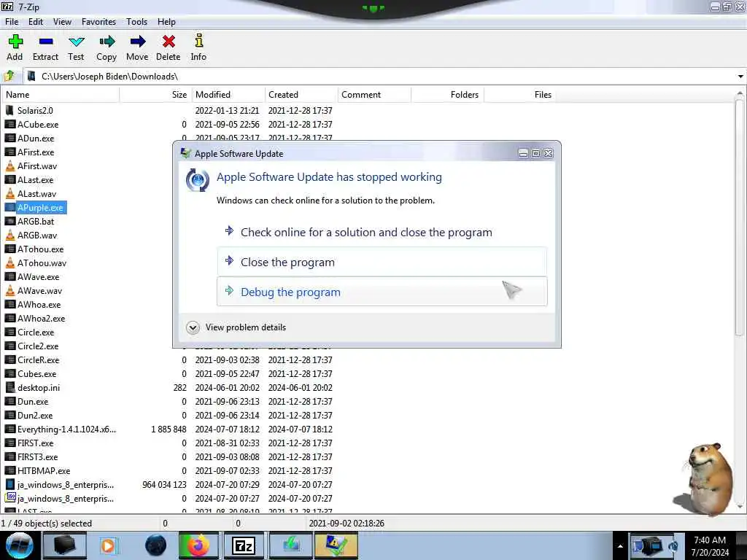Open the media player taskbar icon
The width and height of the screenshot is (747, 560).
pyautogui.click(x=108, y=545)
